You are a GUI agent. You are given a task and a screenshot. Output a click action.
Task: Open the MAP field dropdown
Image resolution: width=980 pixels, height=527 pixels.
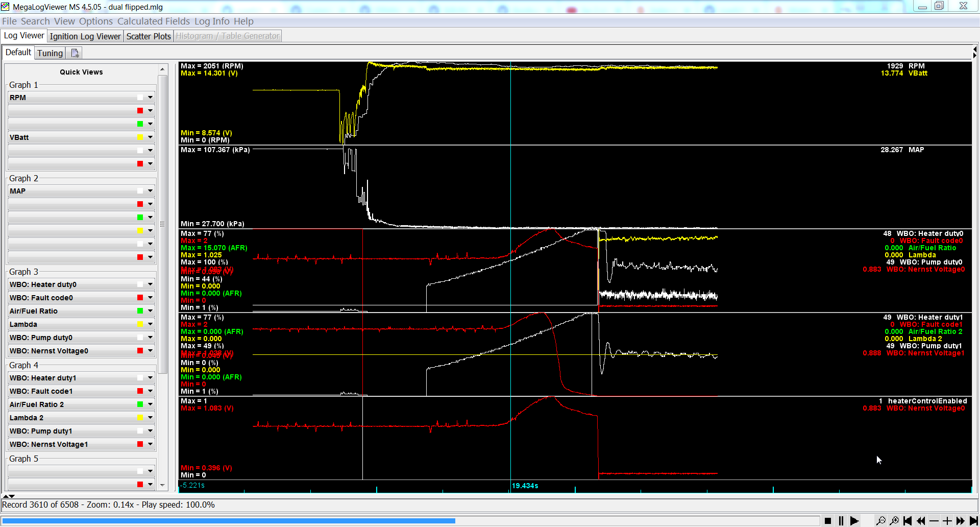pyautogui.click(x=150, y=191)
